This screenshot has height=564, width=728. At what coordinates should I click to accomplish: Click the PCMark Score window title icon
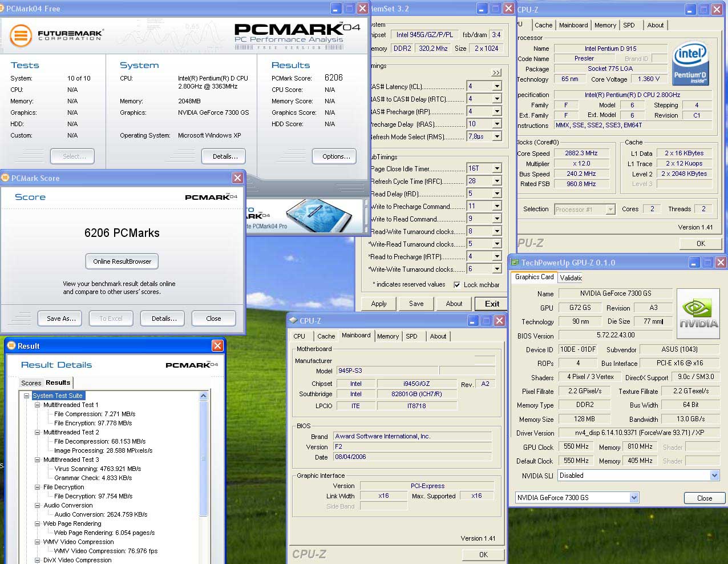(5, 178)
